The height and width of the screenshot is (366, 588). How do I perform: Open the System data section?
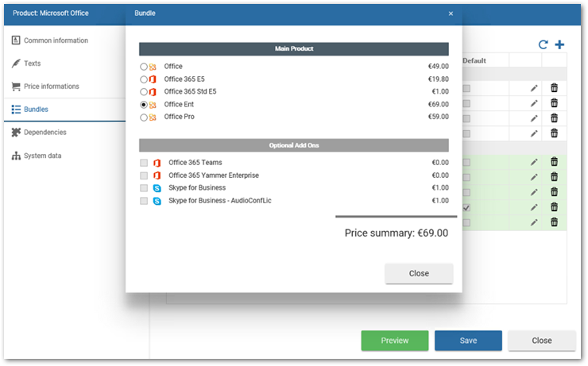point(37,156)
